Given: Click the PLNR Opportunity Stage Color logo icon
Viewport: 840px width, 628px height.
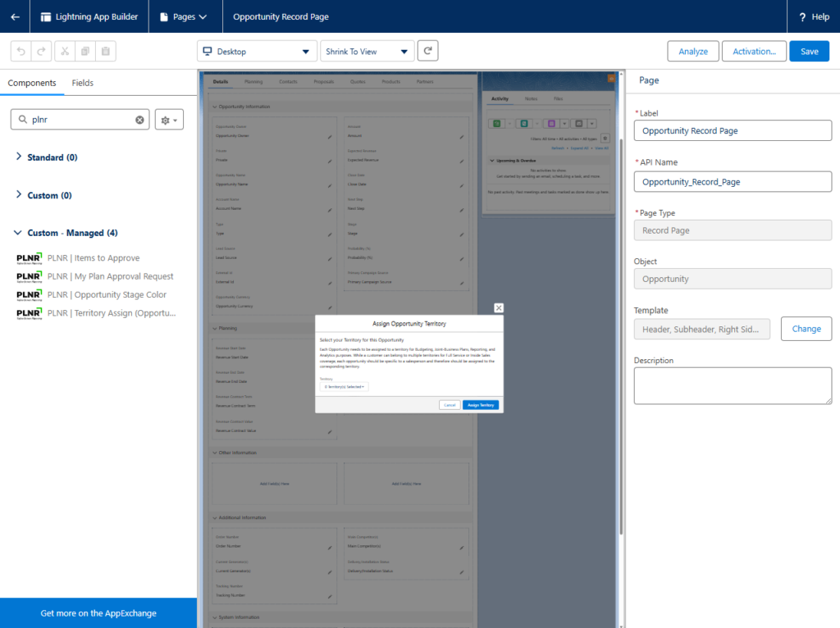Looking at the screenshot, I should (x=29, y=295).
